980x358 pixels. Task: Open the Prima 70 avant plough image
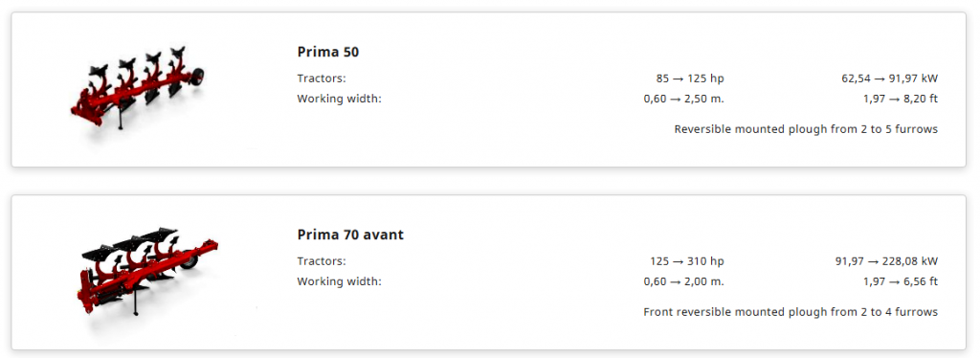pos(147,271)
